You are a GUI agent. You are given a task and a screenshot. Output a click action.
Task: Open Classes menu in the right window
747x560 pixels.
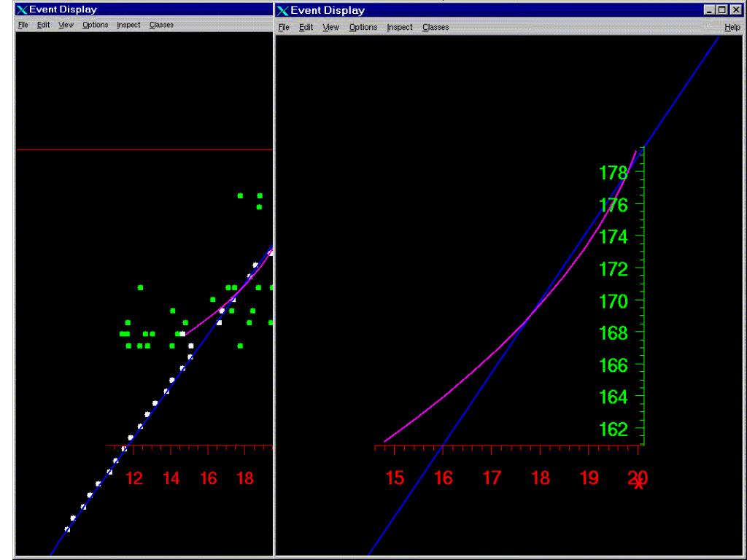[435, 28]
